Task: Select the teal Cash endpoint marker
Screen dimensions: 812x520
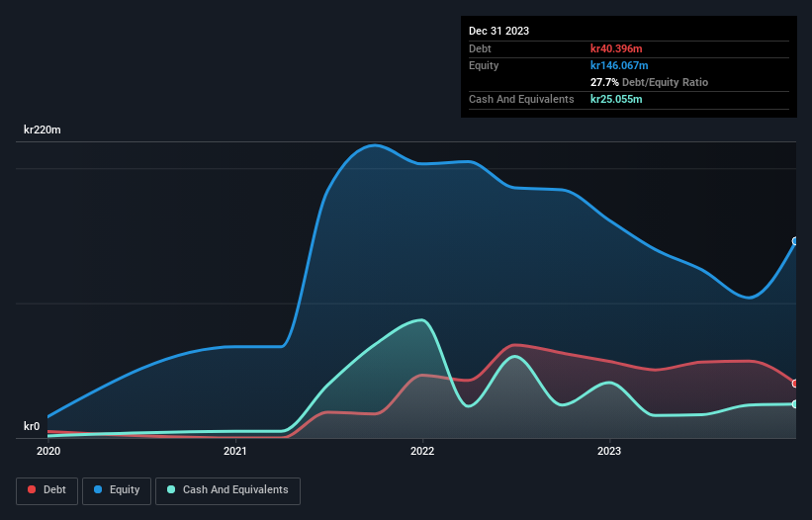Action: coord(795,404)
